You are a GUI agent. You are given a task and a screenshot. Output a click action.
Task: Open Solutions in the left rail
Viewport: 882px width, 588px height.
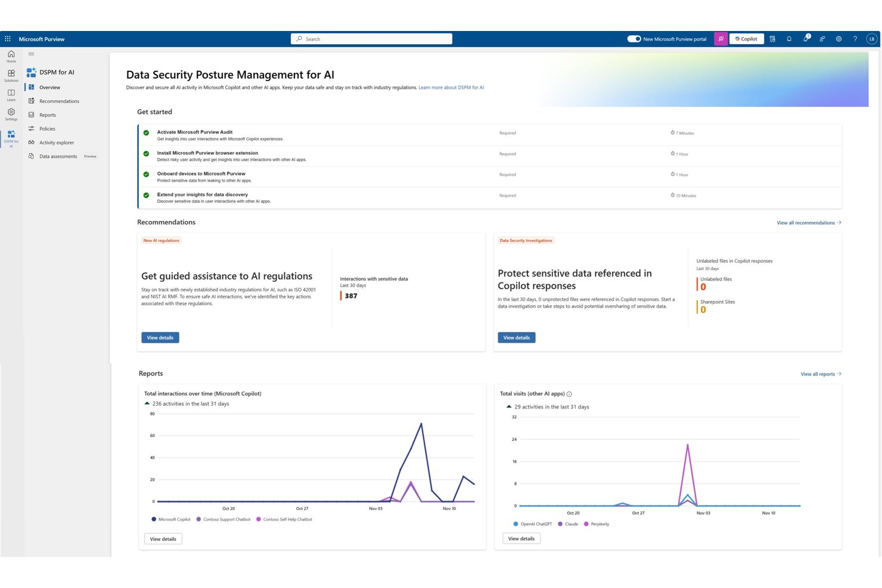coord(11,76)
